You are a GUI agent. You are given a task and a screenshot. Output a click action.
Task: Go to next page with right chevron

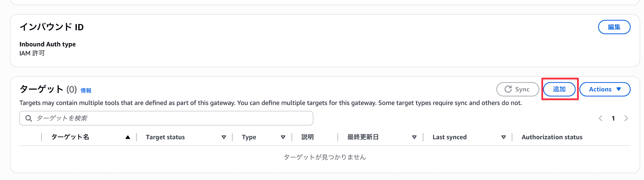626,118
